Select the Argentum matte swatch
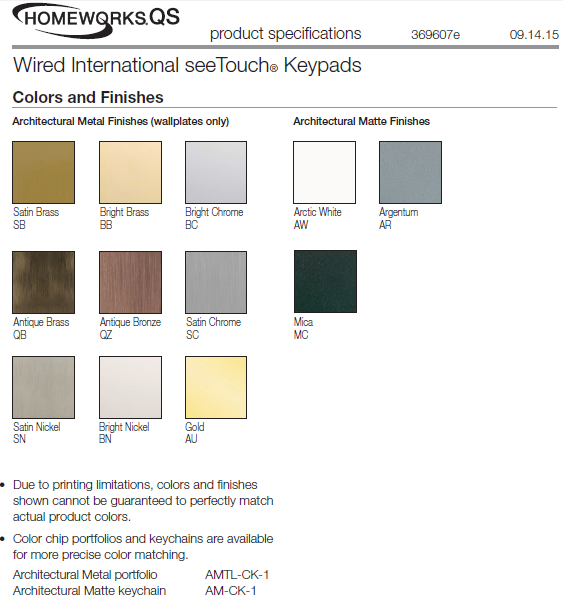 pyautogui.click(x=411, y=172)
